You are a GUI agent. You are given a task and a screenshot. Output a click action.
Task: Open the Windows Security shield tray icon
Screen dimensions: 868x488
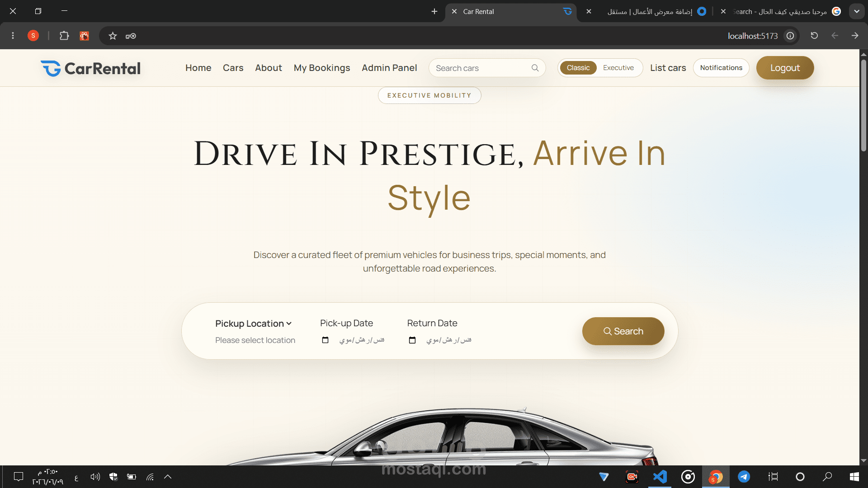tap(113, 477)
